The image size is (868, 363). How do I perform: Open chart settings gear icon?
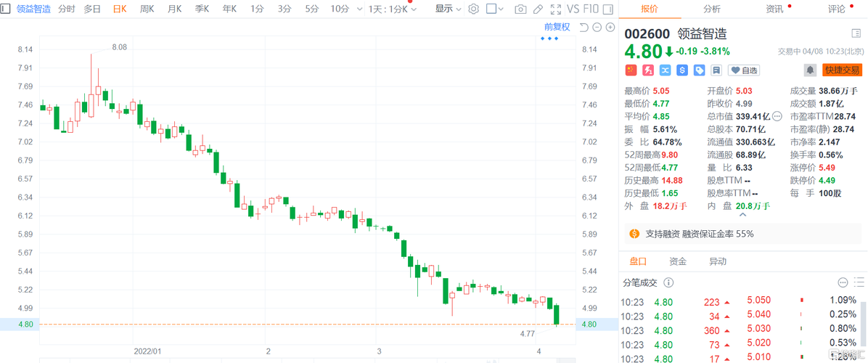click(x=473, y=9)
